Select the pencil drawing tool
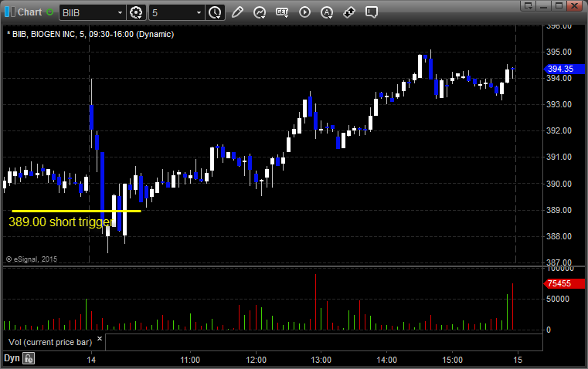 pyautogui.click(x=237, y=12)
